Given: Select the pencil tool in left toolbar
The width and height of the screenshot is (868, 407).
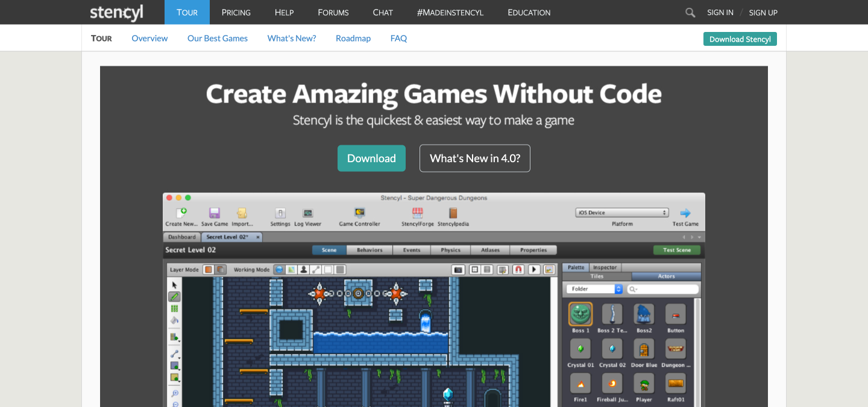Looking at the screenshot, I should click(x=174, y=297).
